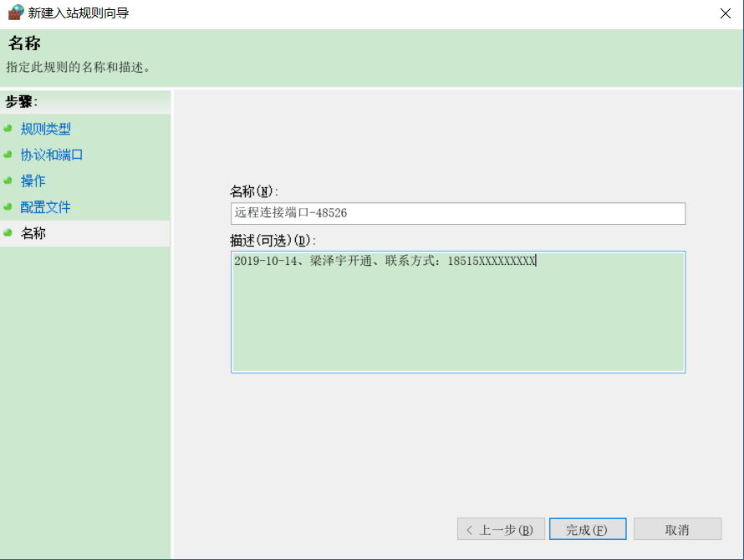Click the green bullet beside 配置文件
744x560 pixels.
(8, 206)
